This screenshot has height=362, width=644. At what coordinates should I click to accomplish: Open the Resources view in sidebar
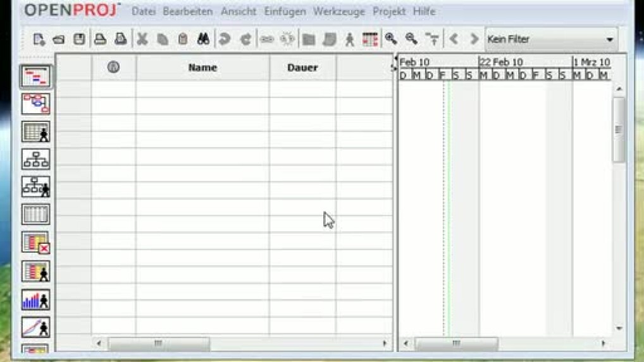35,131
